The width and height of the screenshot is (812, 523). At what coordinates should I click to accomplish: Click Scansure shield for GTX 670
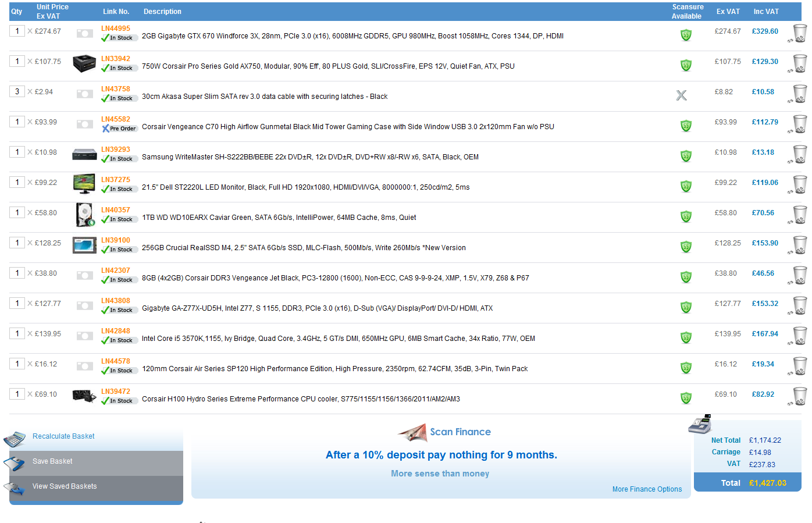pyautogui.click(x=686, y=35)
